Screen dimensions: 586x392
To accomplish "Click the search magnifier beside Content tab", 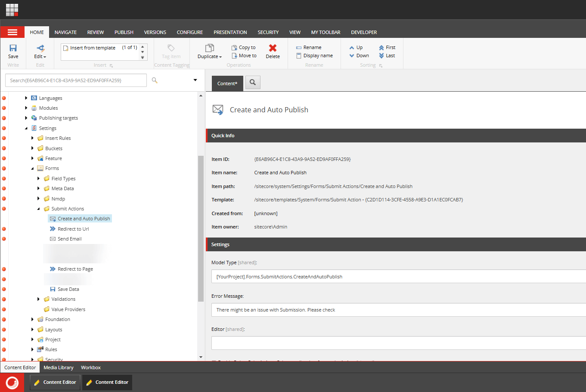I will coord(253,83).
